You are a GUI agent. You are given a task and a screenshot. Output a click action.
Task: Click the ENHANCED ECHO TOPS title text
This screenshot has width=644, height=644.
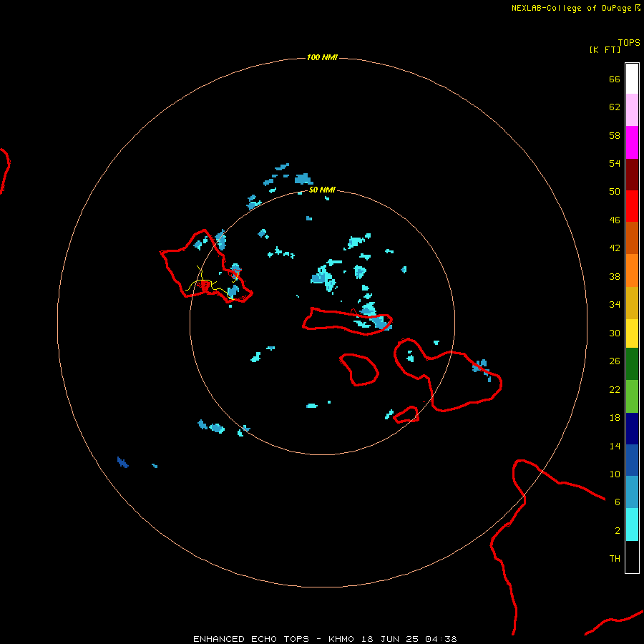point(251,639)
